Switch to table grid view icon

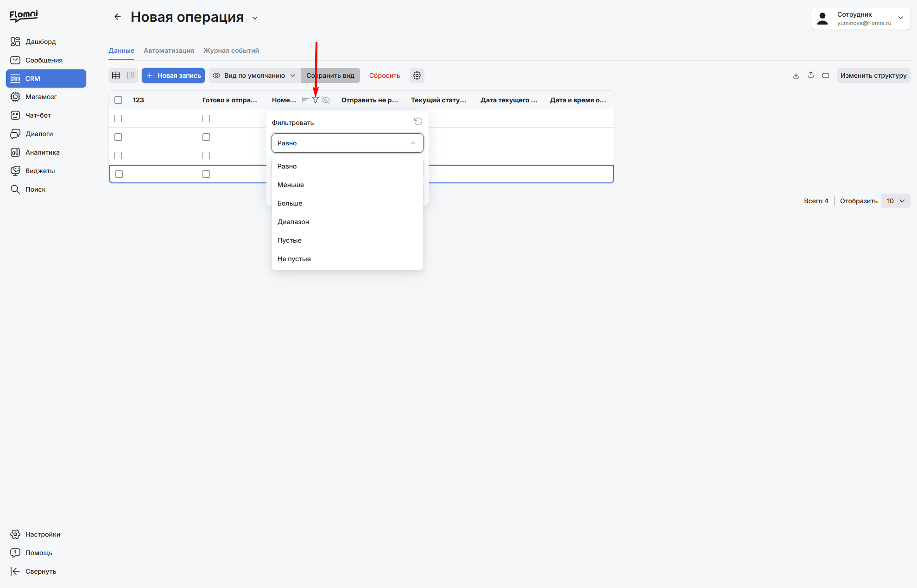[116, 75]
